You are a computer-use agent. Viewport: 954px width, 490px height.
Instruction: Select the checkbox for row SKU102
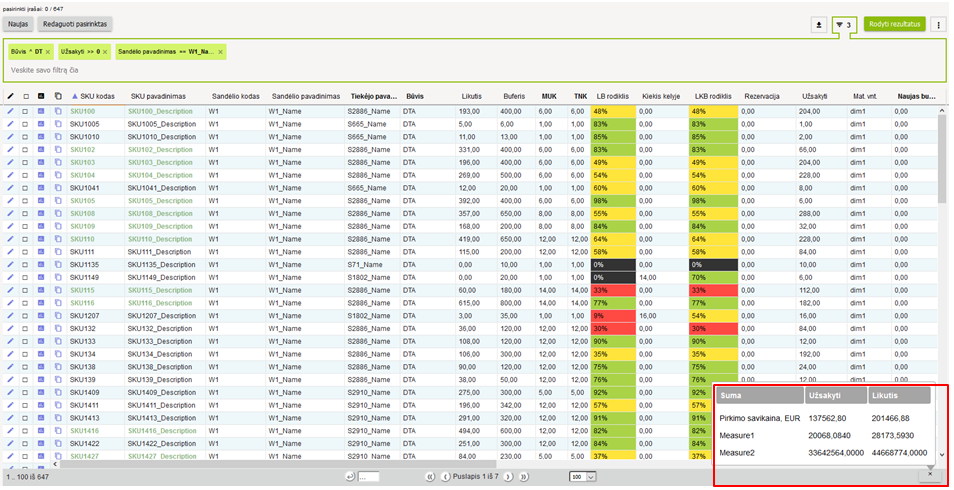[25, 150]
